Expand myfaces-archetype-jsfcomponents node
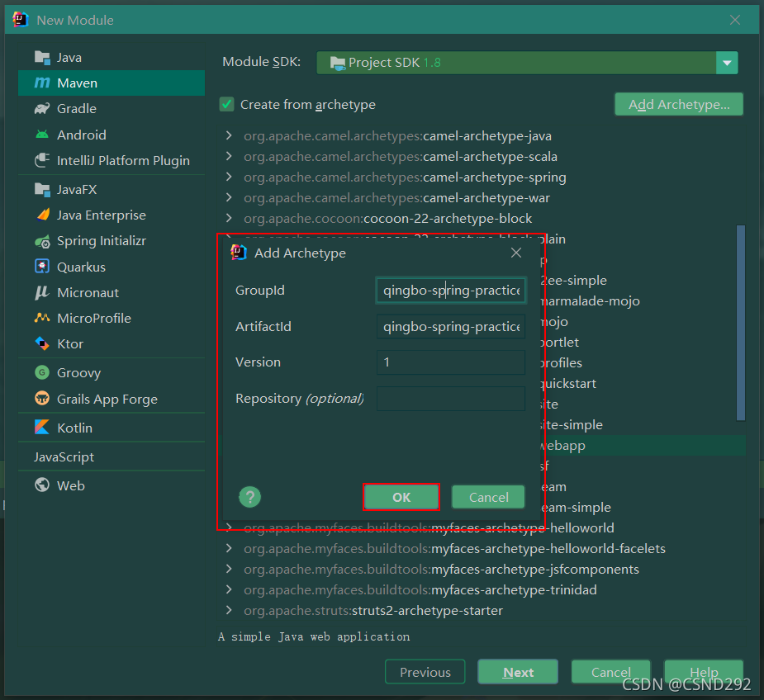The width and height of the screenshot is (764, 700). [229, 569]
